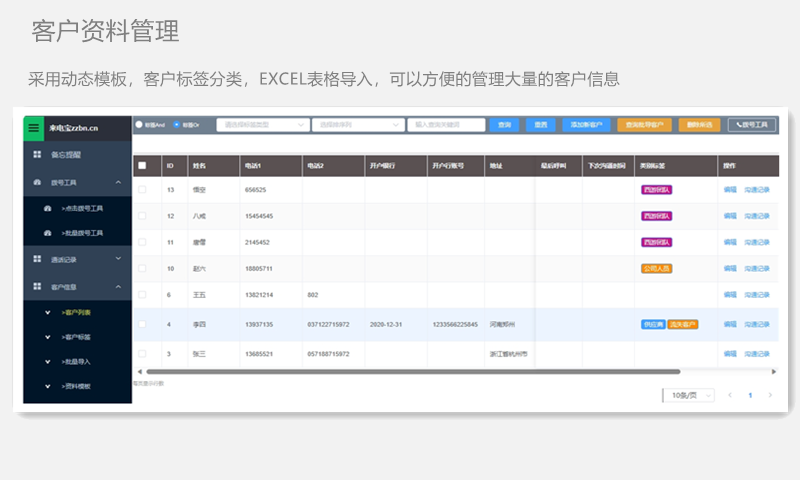
Task: Check the row checkbox for ID 11
Action: (x=142, y=242)
